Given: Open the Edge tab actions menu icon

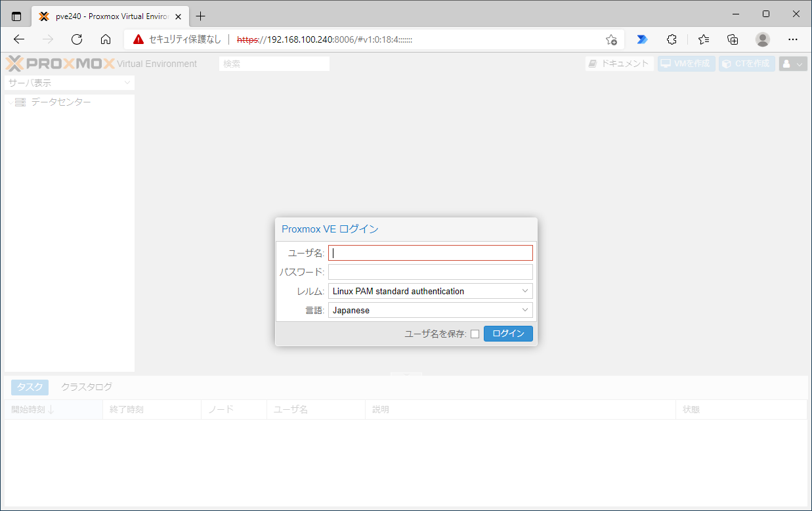Looking at the screenshot, I should click(x=16, y=16).
